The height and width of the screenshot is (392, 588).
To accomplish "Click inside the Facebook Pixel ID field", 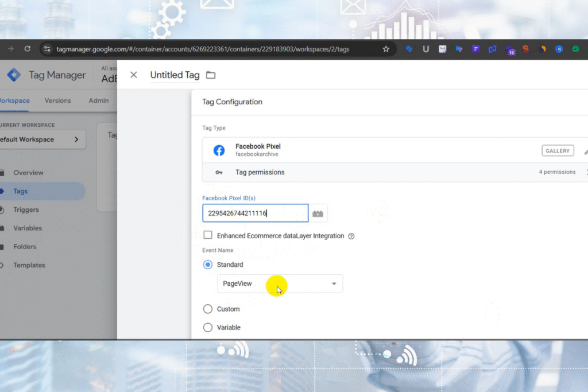I will click(x=256, y=213).
